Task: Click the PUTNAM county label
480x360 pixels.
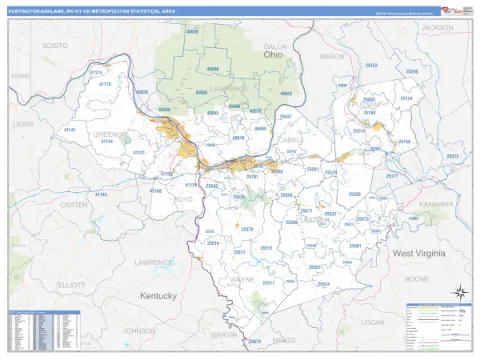Action: 365,105
